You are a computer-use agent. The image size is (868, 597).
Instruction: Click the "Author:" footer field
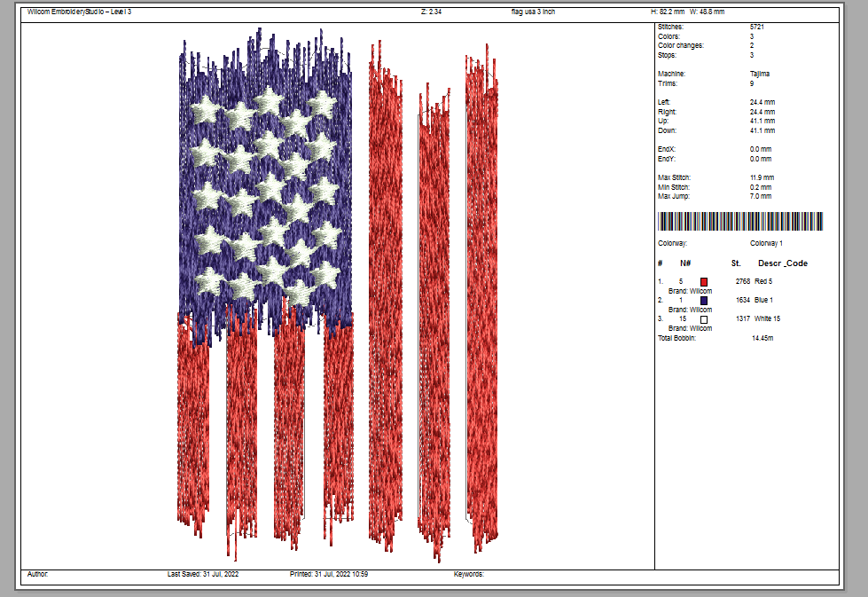[x=37, y=574]
